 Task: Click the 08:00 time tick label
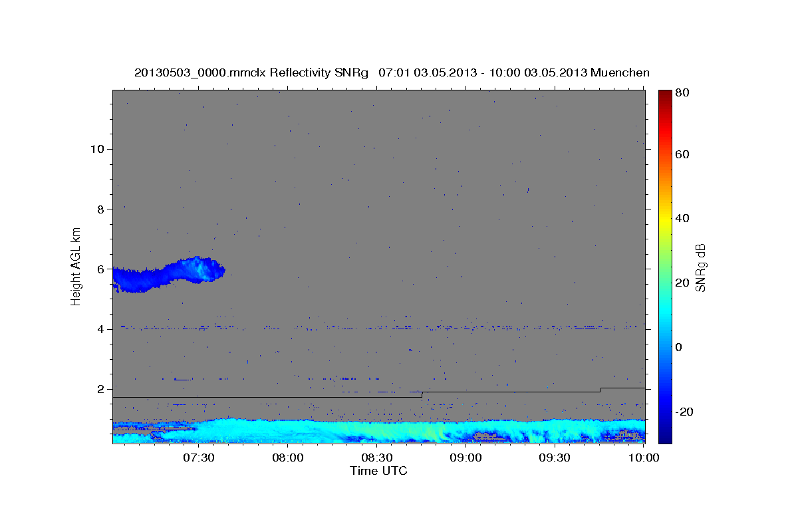287,458
